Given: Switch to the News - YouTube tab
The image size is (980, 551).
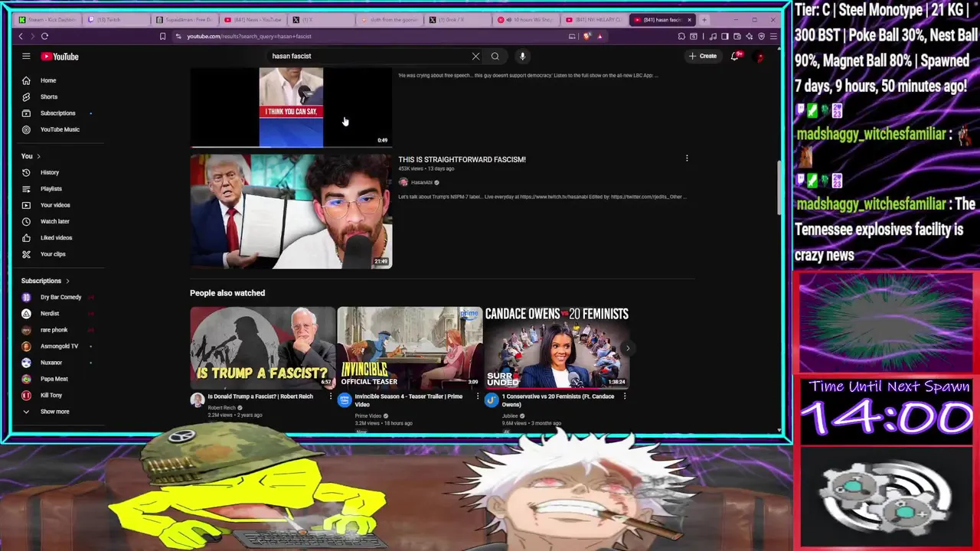Looking at the screenshot, I should [x=253, y=20].
